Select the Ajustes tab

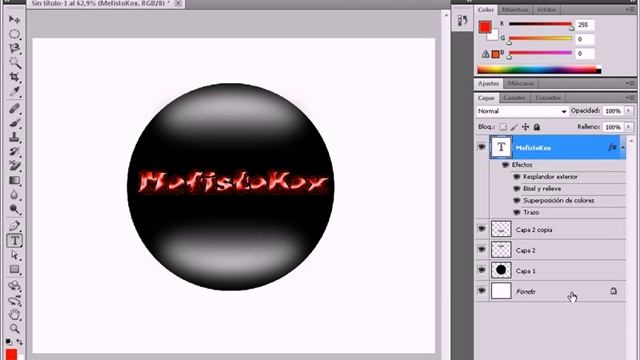[488, 83]
